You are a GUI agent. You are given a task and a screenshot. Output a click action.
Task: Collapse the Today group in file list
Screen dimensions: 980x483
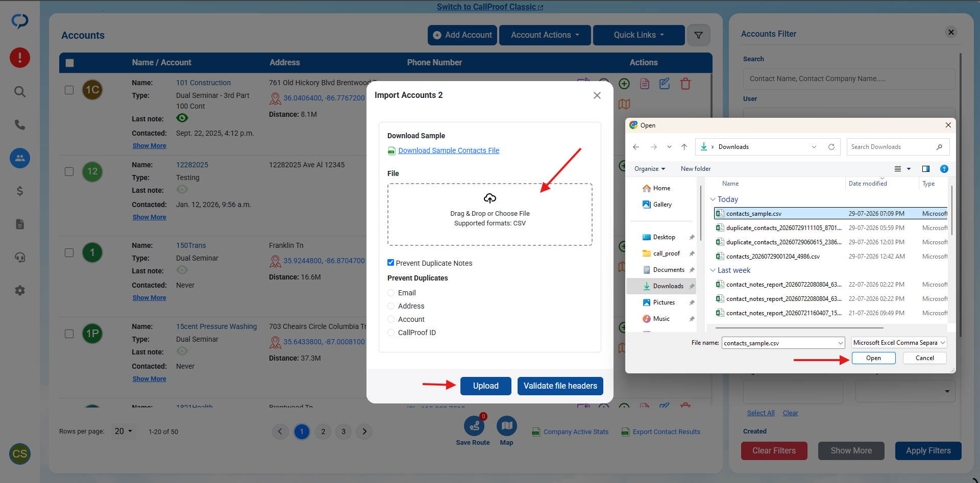tap(713, 199)
